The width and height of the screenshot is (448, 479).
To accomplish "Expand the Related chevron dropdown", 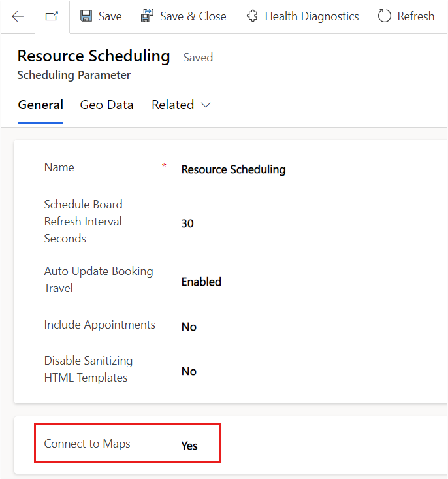I will click(206, 105).
